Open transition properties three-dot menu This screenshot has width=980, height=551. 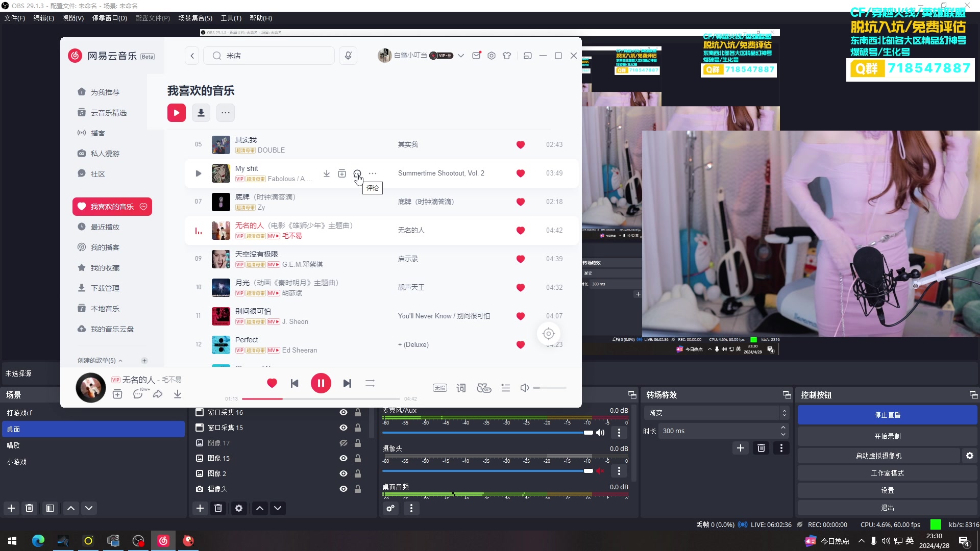[781, 448]
